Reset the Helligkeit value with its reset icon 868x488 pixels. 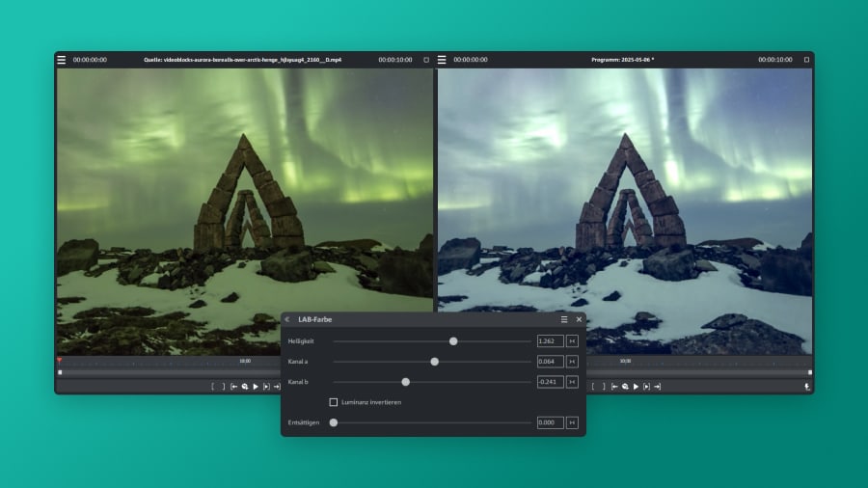[572, 341]
